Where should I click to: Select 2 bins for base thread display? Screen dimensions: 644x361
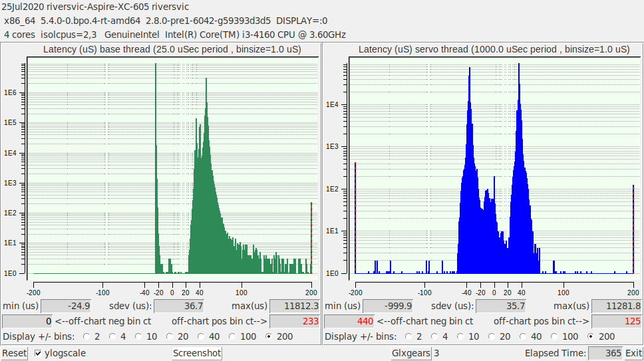pyautogui.click(x=86, y=337)
